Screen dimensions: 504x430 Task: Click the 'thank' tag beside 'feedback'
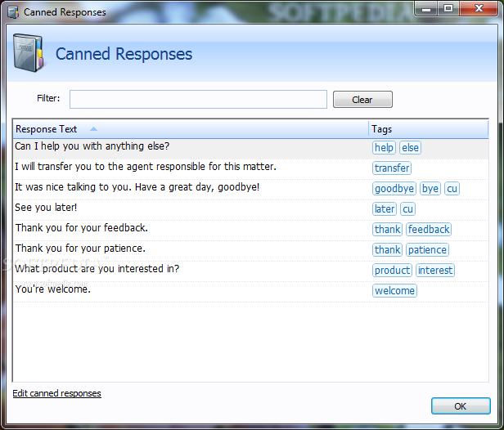387,229
